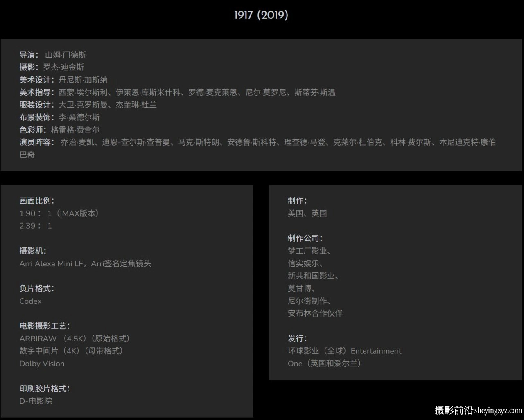Click the heading 电影摄影工艺：
The width and height of the screenshot is (524, 420).
(45, 326)
